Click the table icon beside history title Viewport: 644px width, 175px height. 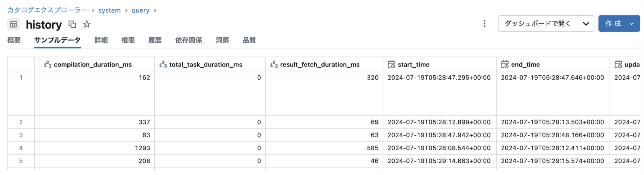tap(13, 24)
